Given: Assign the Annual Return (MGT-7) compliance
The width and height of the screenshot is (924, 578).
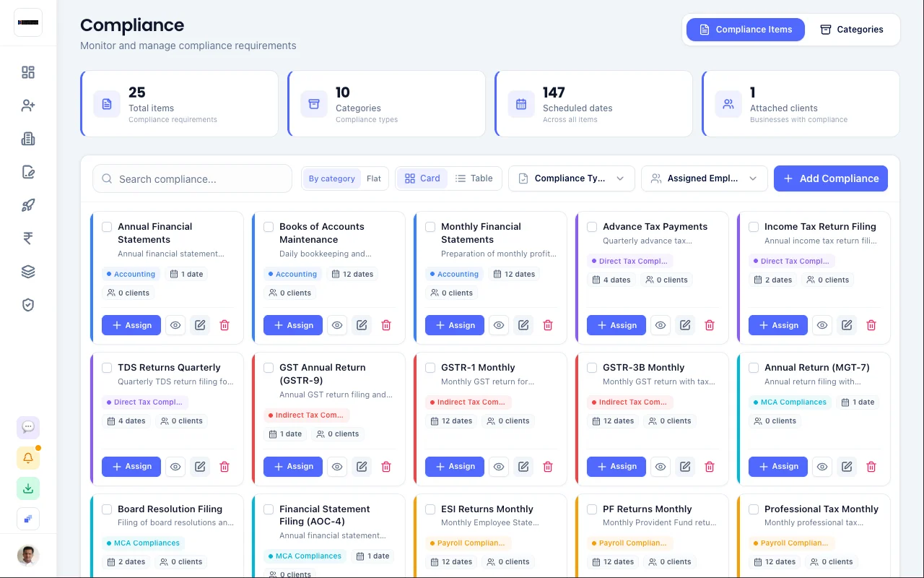Looking at the screenshot, I should [x=778, y=467].
